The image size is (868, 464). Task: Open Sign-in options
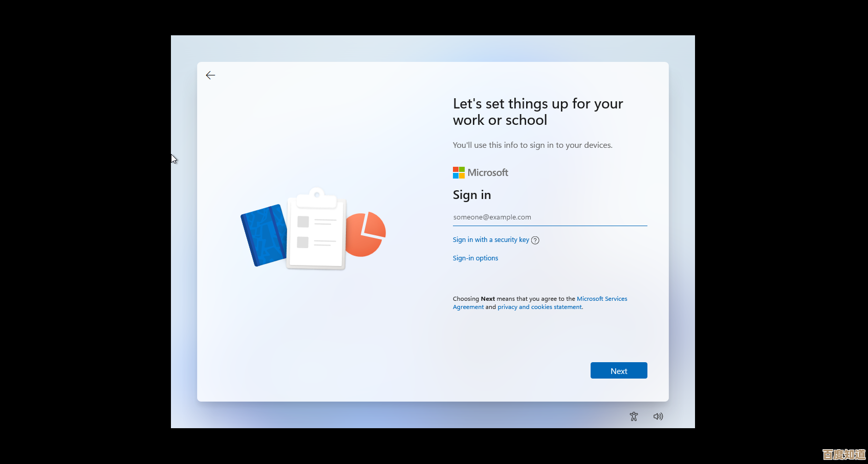click(475, 258)
